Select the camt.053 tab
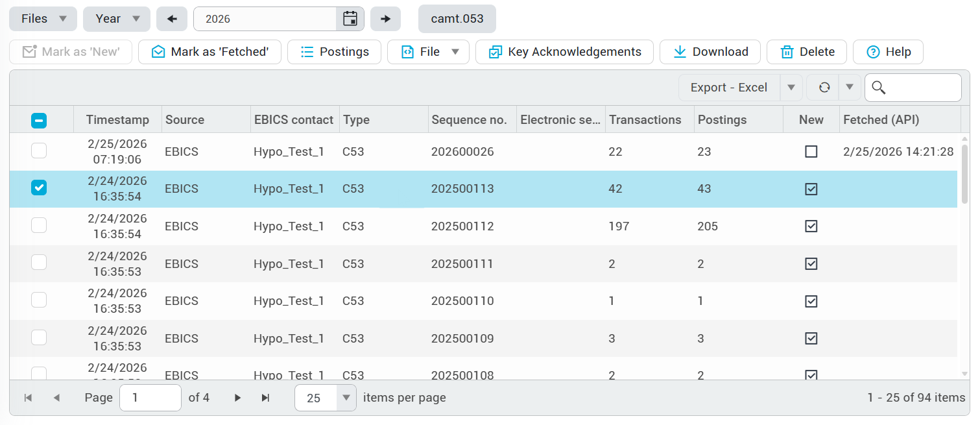 tap(457, 19)
